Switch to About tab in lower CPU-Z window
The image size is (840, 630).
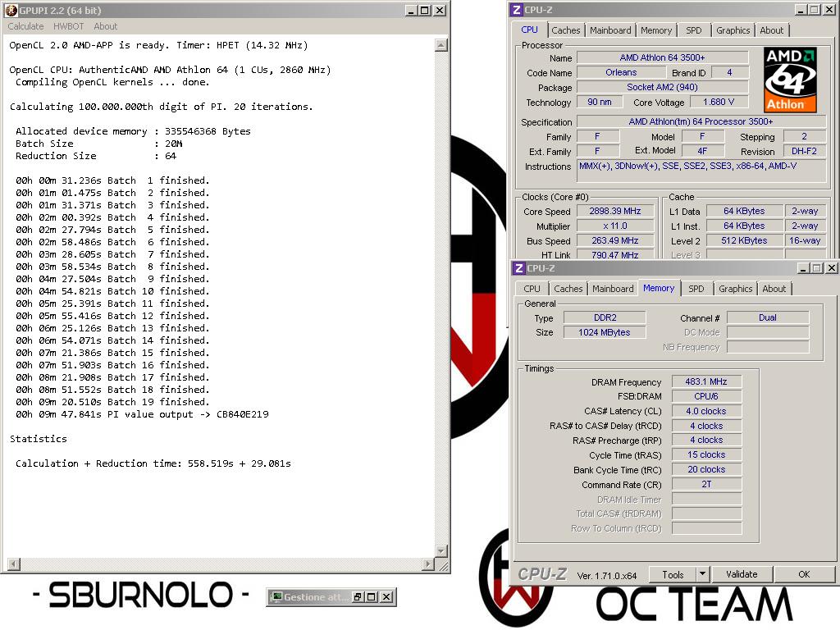coord(774,289)
